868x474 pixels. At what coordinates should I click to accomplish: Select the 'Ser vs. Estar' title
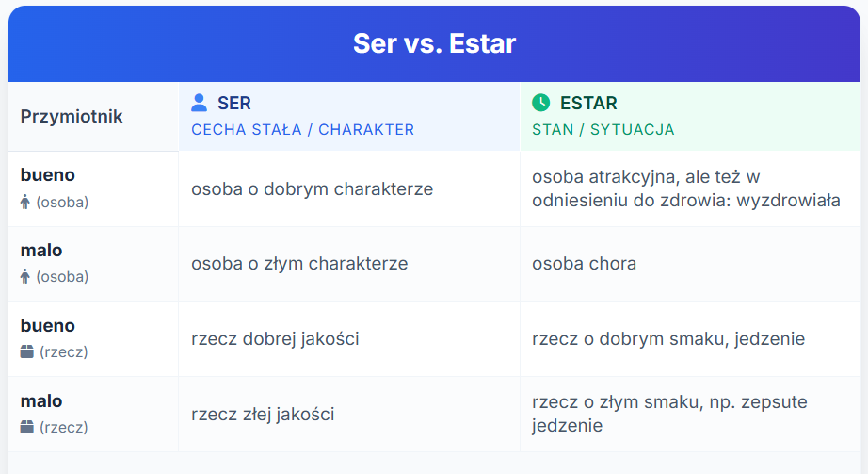pyautogui.click(x=435, y=43)
